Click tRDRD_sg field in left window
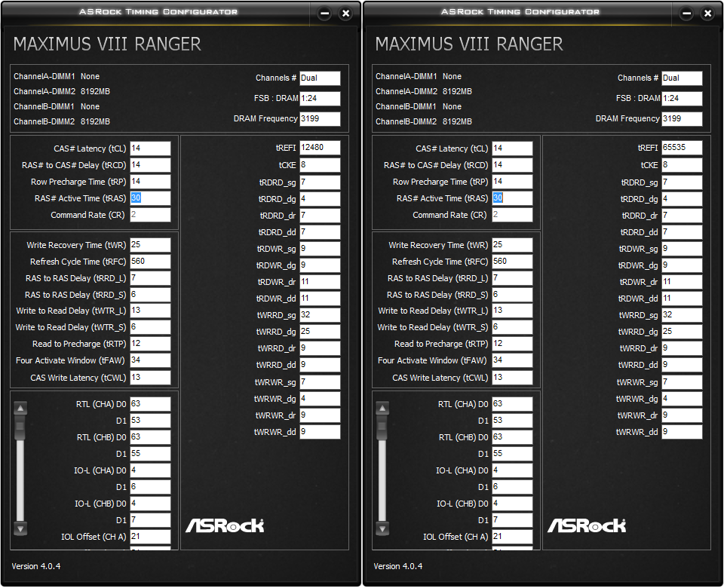Screen dimensions: 724x588 (320, 182)
